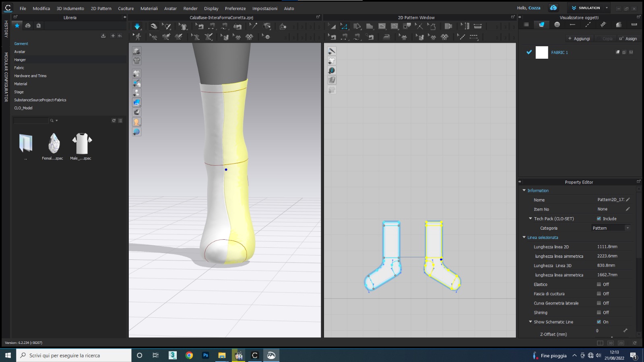Viewport: 644px width, 362px height.
Task: Collapse the Information section
Action: coord(524,190)
